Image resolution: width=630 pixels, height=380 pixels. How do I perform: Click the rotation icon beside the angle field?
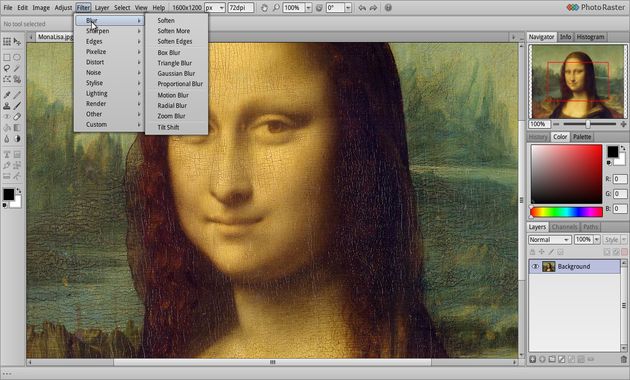pyautogui.click(x=319, y=8)
